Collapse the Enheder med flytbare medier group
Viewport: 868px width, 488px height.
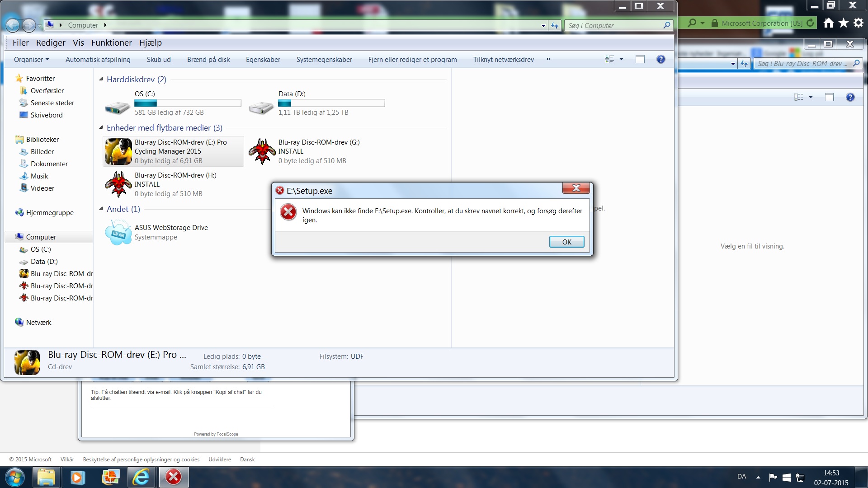[101, 128]
